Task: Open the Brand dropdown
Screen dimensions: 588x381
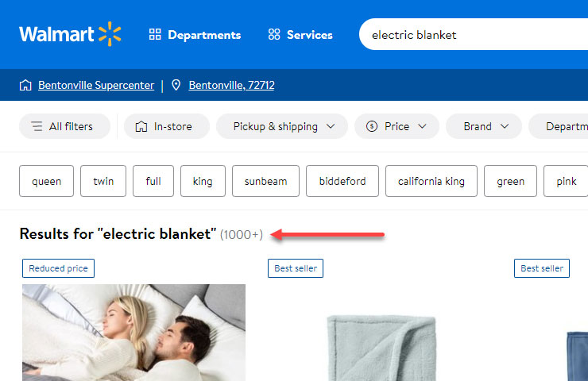Action: tap(483, 126)
